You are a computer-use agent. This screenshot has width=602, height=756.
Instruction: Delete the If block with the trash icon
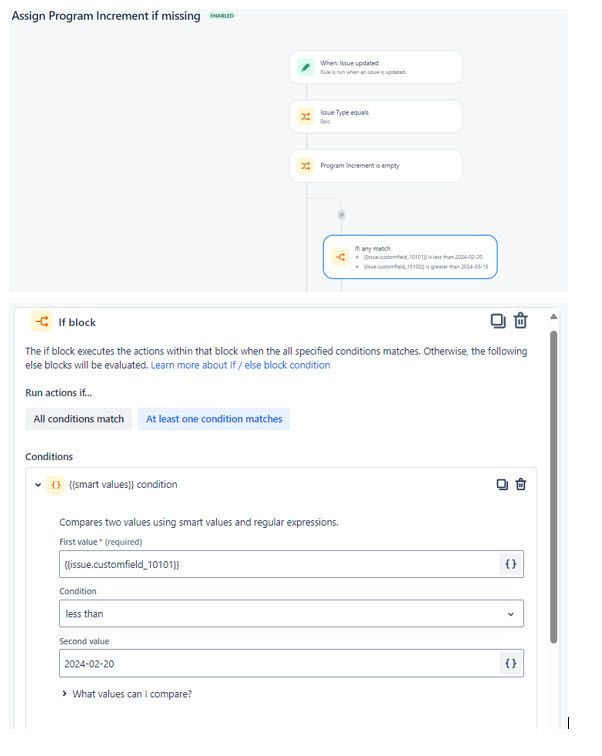[520, 321]
